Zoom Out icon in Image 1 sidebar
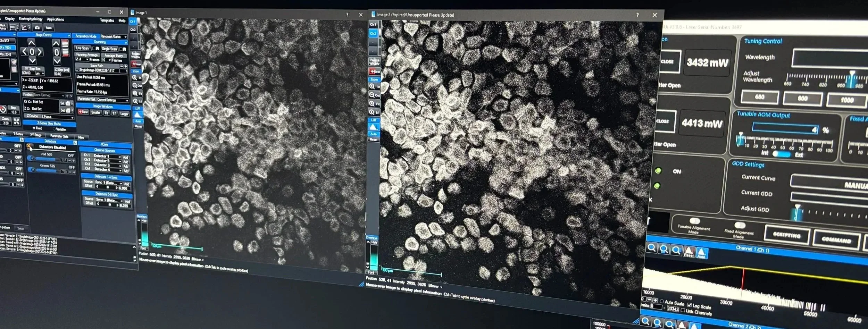868x329 pixels. coord(137,85)
